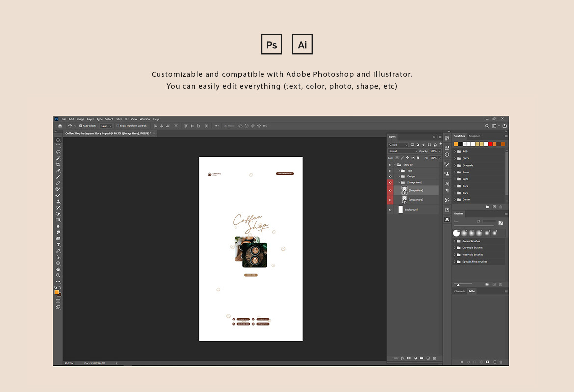Hide the Background layer with its eye icon
The image size is (574, 392).
coord(391,210)
